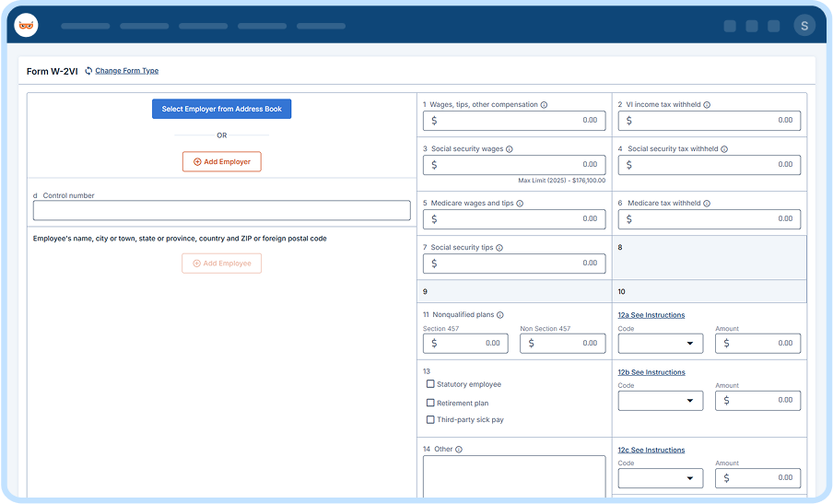Viewport: 833px width, 504px height.
Task: Open the S user avatar menu
Action: pyautogui.click(x=804, y=26)
